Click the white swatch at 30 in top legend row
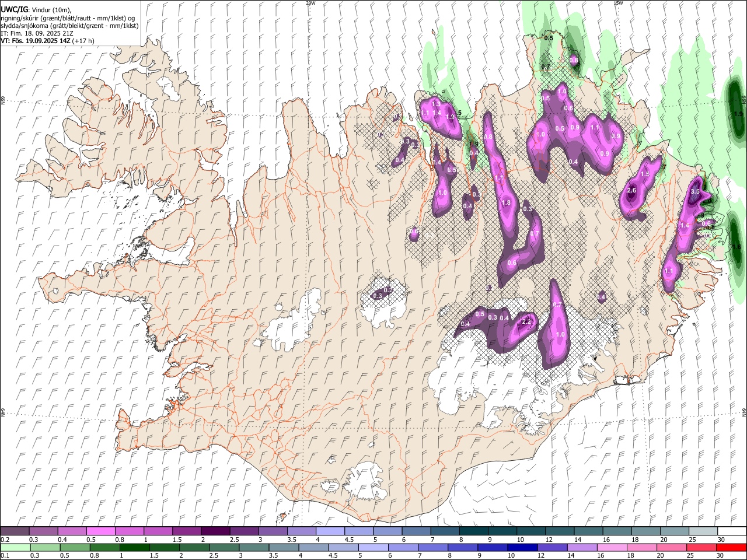The image size is (747, 560). [732, 531]
